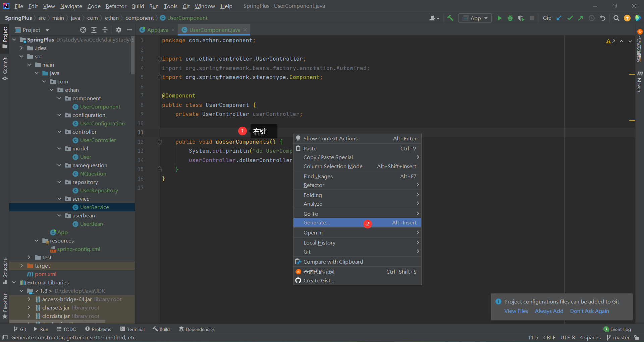Click master branch in status bar

(618, 338)
